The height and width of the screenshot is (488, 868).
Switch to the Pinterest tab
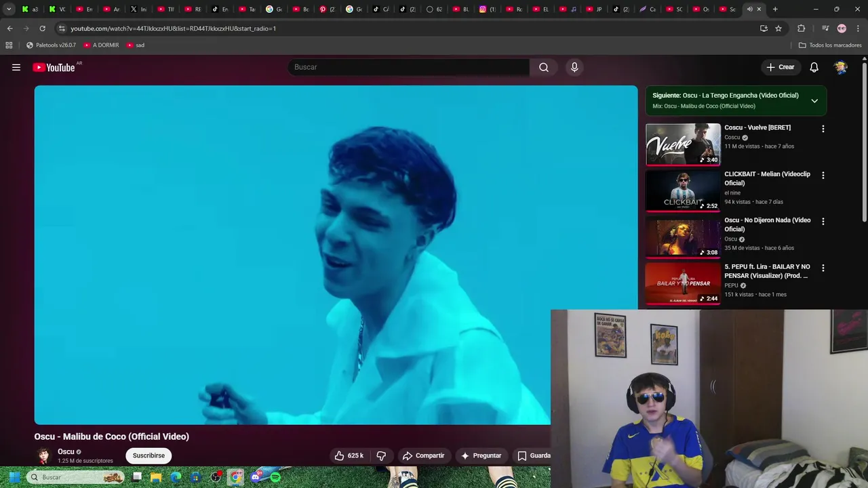pyautogui.click(x=328, y=9)
